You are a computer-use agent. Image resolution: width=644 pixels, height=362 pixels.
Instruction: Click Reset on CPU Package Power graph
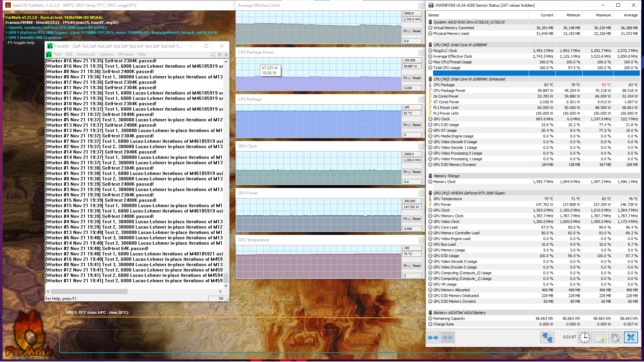click(417, 78)
